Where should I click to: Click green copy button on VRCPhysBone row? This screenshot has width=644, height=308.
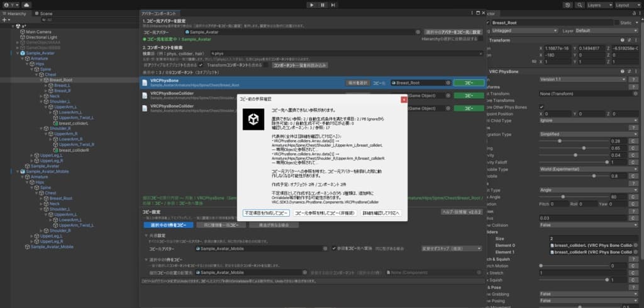click(x=469, y=83)
